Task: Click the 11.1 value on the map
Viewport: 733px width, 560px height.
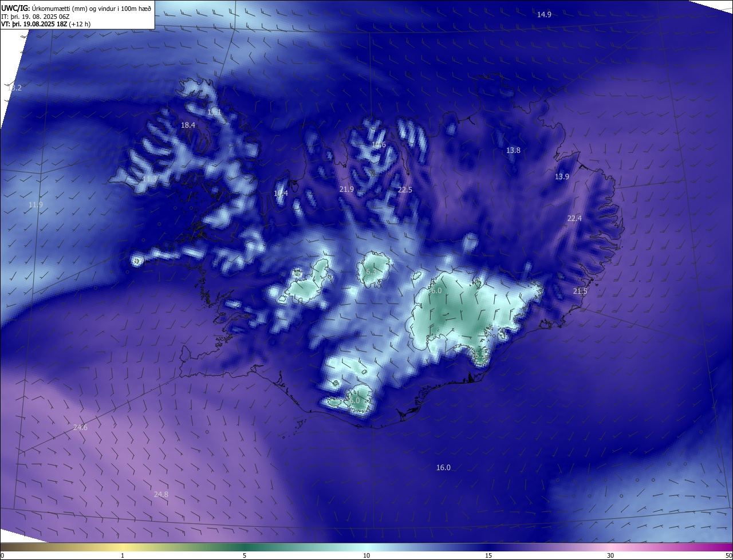Action: click(x=214, y=112)
